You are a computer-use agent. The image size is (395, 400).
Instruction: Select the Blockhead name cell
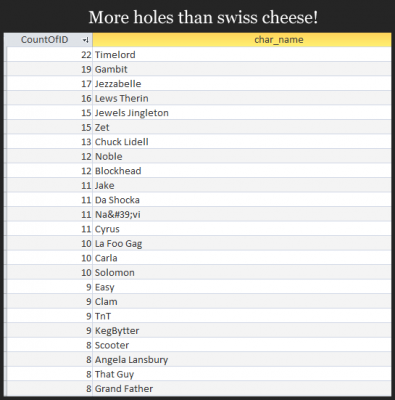pos(242,171)
